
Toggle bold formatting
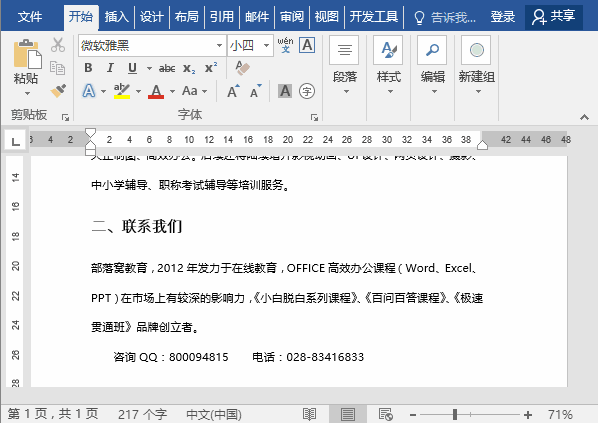pyautogui.click(x=88, y=68)
